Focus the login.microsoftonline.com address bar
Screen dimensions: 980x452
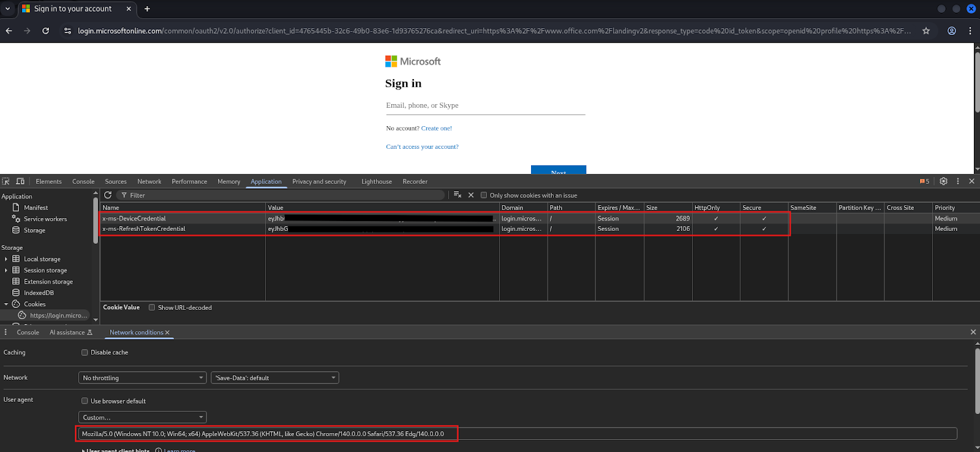[x=494, y=31]
